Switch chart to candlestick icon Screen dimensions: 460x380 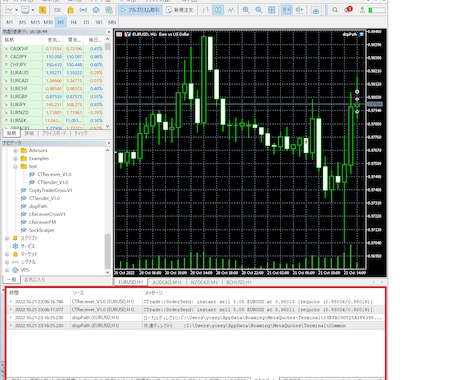[x=218, y=10]
